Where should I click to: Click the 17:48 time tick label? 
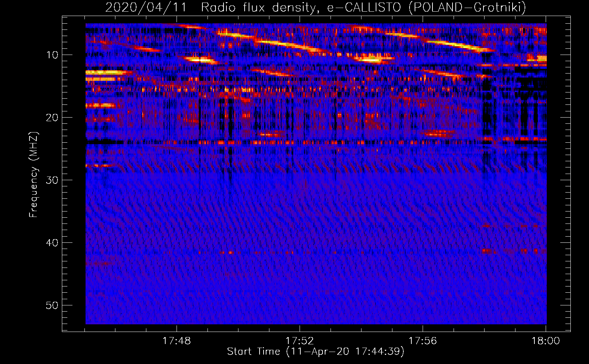[x=177, y=341]
